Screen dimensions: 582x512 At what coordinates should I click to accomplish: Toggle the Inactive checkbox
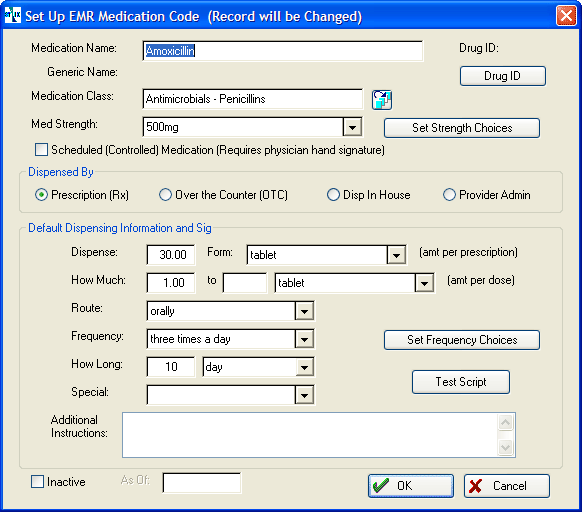37,482
